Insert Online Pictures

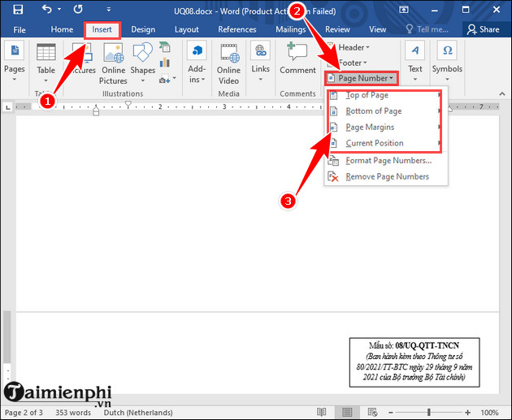pyautogui.click(x=113, y=63)
